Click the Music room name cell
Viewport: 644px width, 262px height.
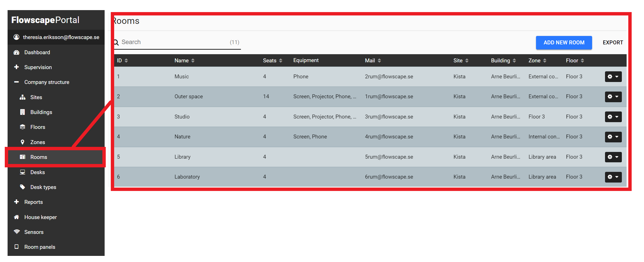click(x=181, y=76)
